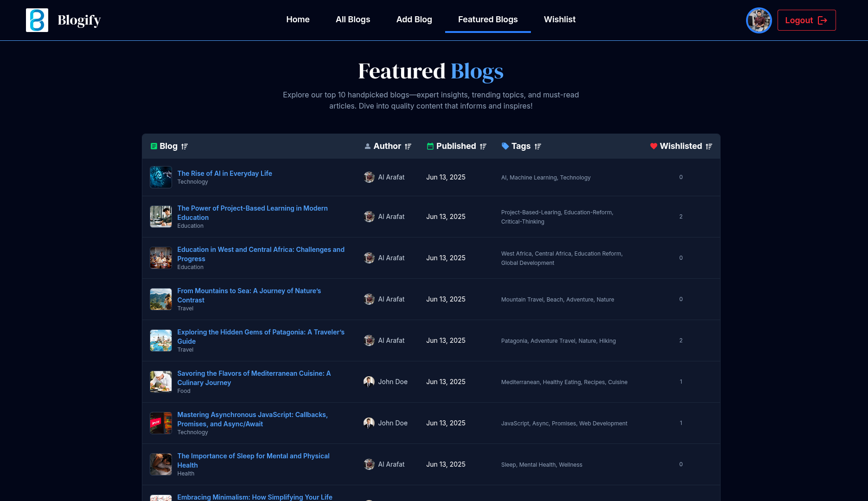Click thumbnail of West Africa education blog
Screen dimensions: 868x501
pos(161,258)
